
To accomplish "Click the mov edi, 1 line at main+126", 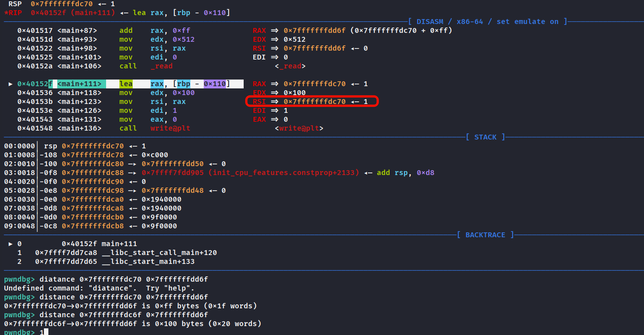I will click(x=97, y=110).
